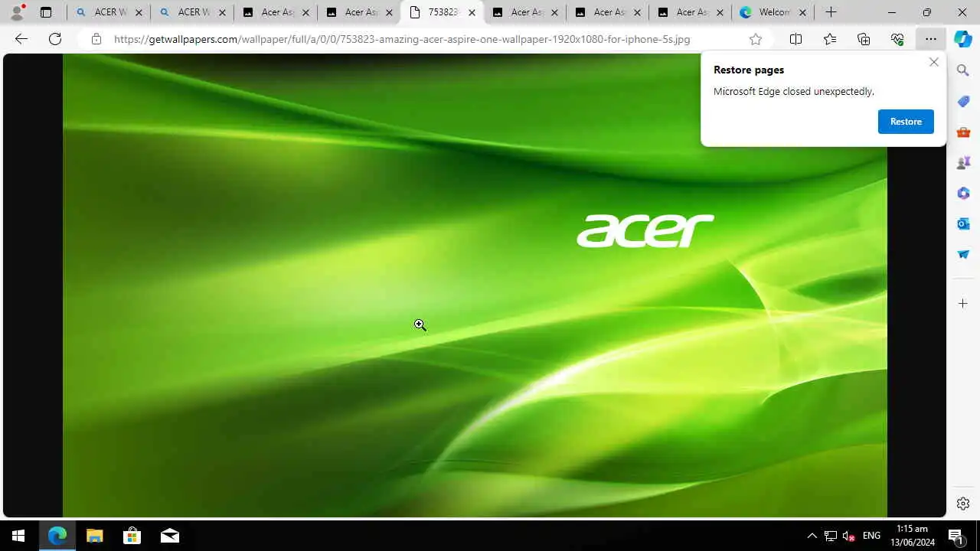Open the Favorites list
Image resolution: width=980 pixels, height=551 pixels.
point(830,39)
